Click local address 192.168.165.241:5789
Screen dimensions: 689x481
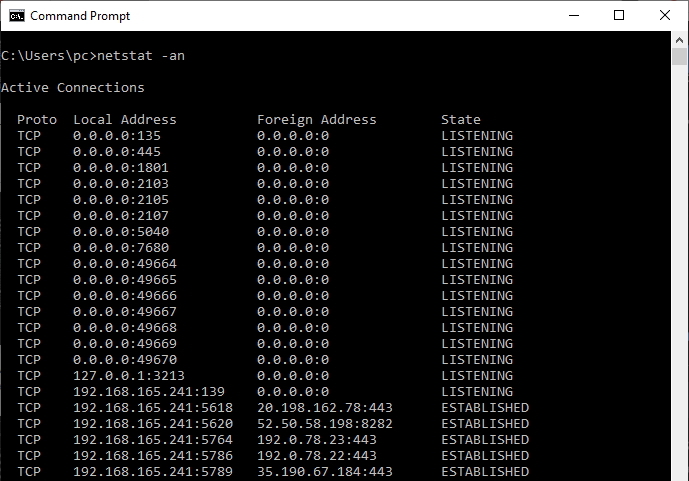pos(153,471)
